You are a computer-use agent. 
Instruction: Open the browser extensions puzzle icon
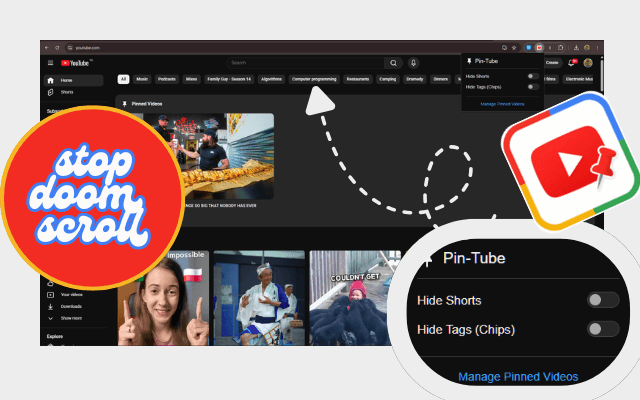[x=561, y=48]
